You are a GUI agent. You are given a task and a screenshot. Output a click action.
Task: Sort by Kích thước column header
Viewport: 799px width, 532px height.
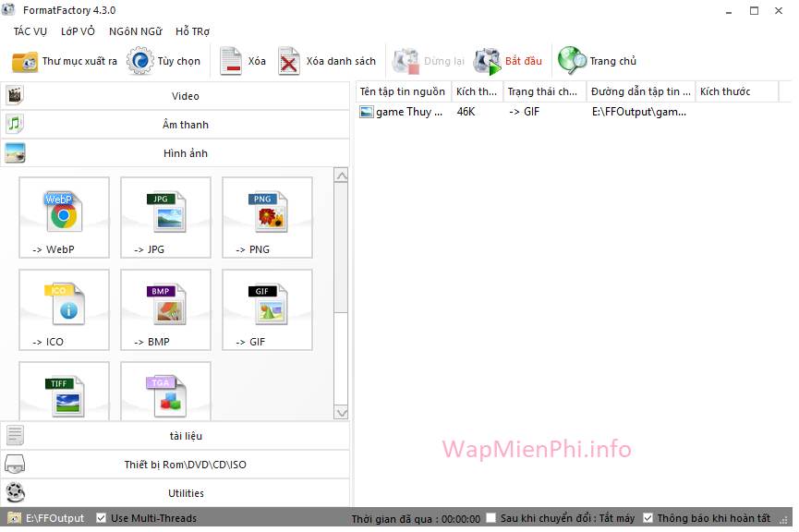click(x=737, y=91)
